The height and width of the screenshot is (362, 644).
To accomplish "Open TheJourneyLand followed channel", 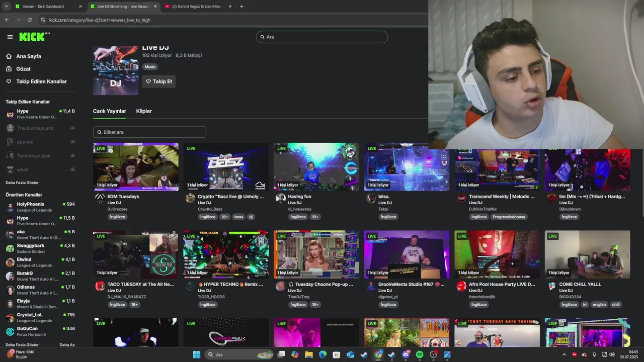I will pos(40,128).
